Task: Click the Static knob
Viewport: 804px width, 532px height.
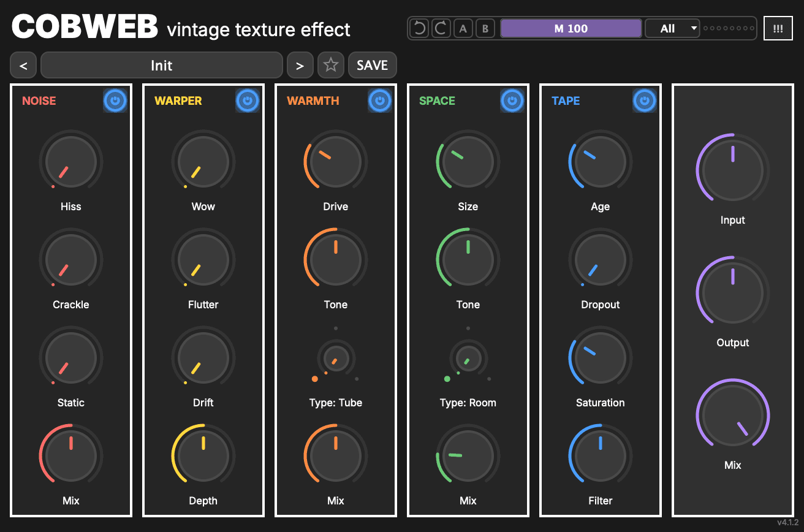Action: (71, 358)
